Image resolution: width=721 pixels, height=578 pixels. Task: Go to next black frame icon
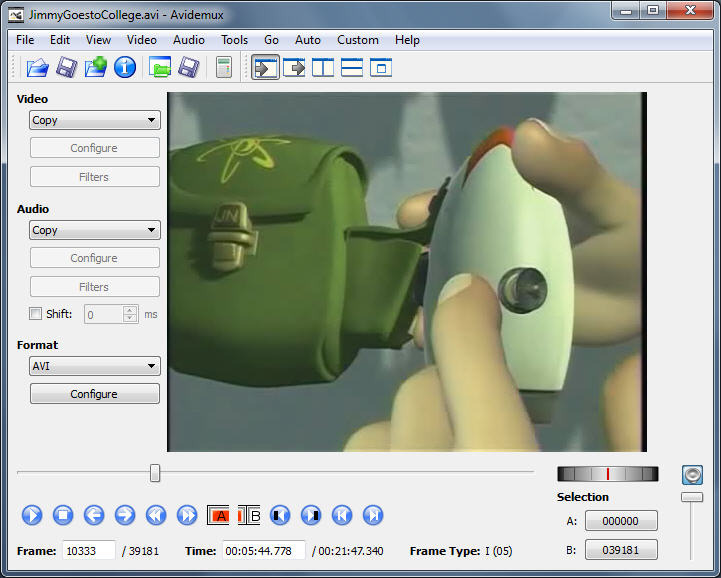[311, 515]
